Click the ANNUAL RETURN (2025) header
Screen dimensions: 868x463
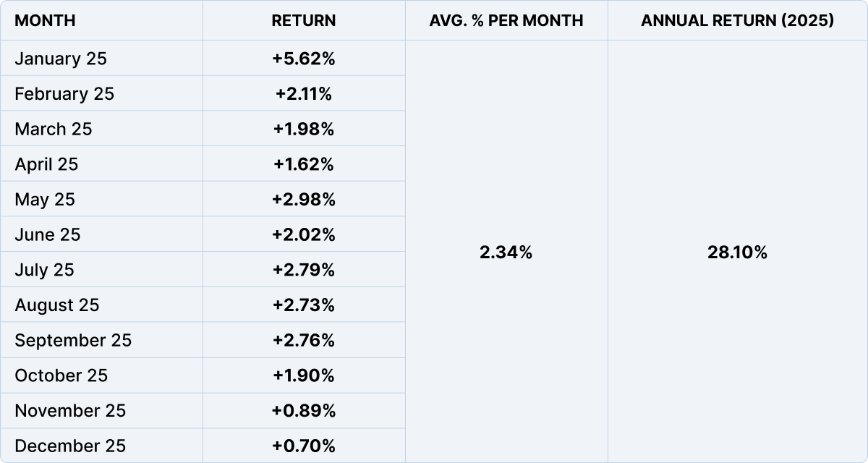tap(737, 20)
